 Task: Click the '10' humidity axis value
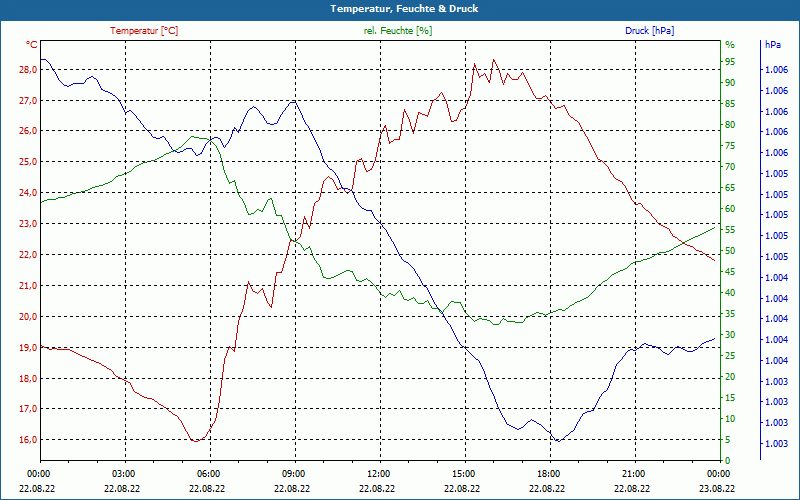point(730,419)
